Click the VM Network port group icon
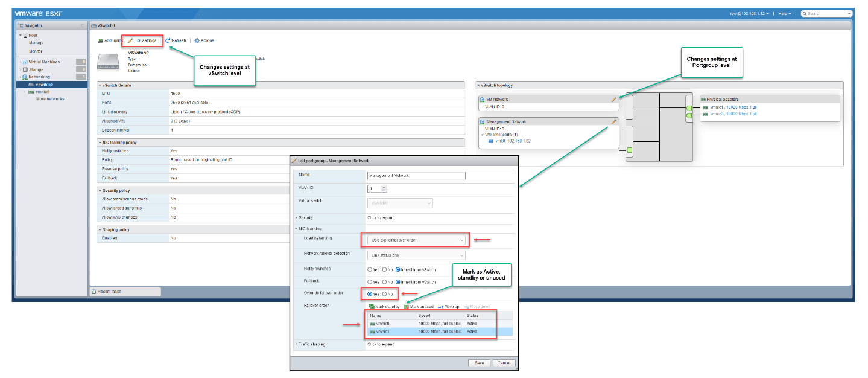This screenshot has width=868, height=378. click(483, 99)
